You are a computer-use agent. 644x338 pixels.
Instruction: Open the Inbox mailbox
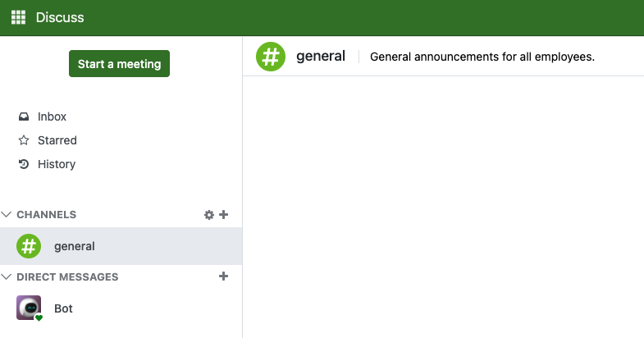(x=52, y=116)
